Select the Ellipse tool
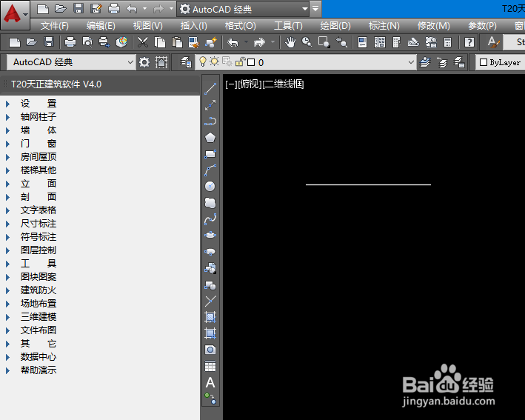The image size is (525, 420). pos(210,235)
